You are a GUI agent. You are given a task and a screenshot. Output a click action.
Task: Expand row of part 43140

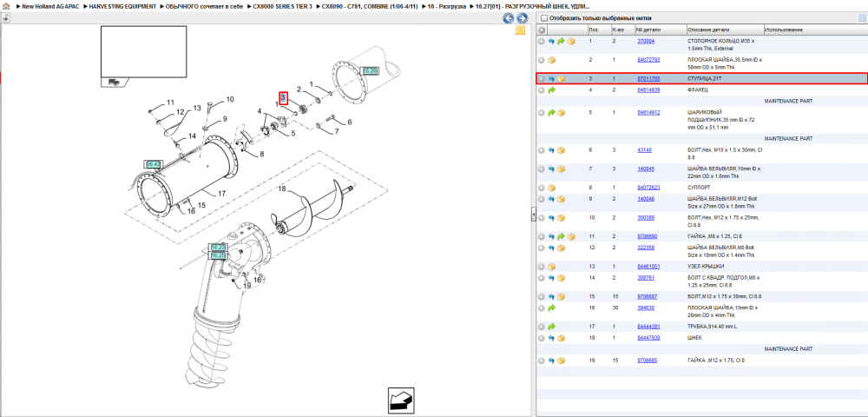point(542,150)
